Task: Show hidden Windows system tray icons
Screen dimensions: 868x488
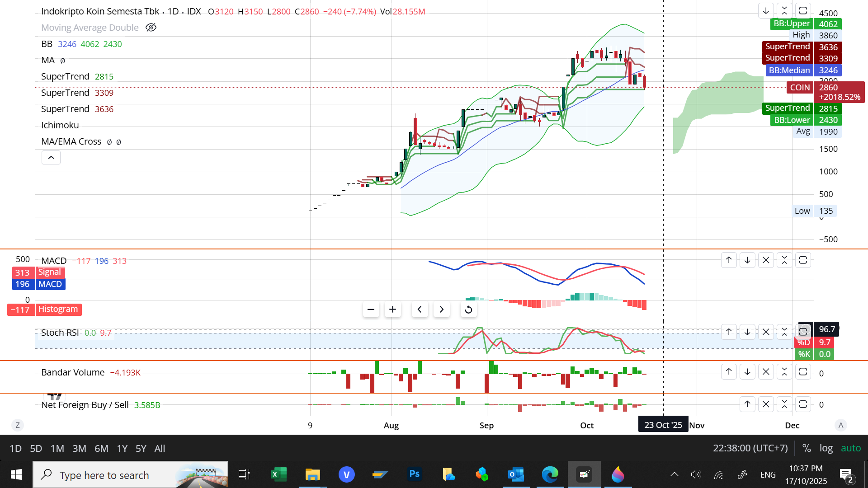Action: (674, 474)
